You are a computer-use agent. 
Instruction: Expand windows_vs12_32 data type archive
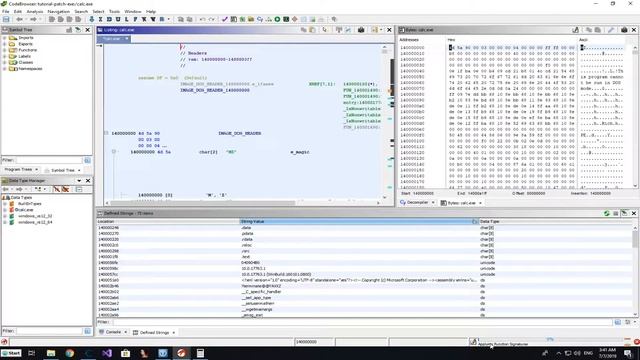5,216
